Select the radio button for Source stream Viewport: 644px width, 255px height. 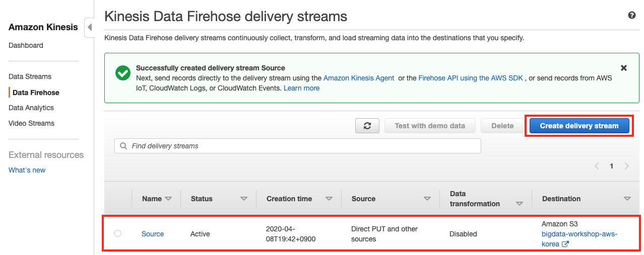pos(118,233)
